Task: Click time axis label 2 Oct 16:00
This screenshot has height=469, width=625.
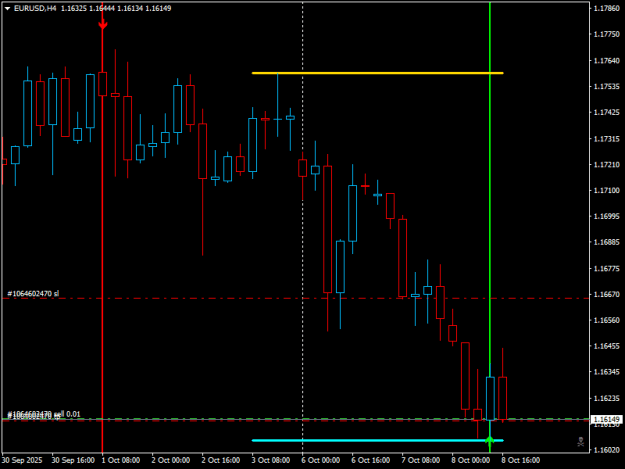Action: pos(221,460)
